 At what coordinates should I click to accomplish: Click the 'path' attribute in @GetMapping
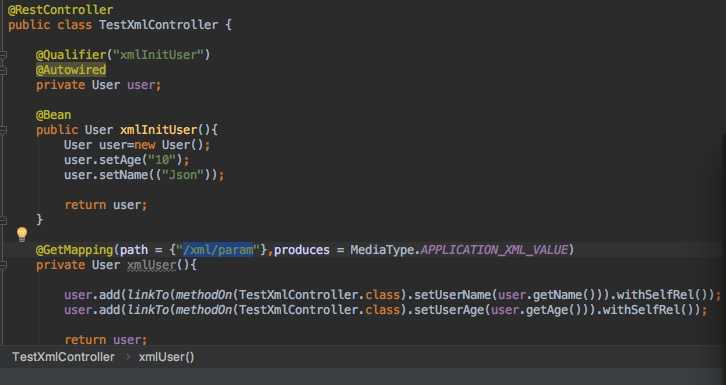click(x=134, y=250)
